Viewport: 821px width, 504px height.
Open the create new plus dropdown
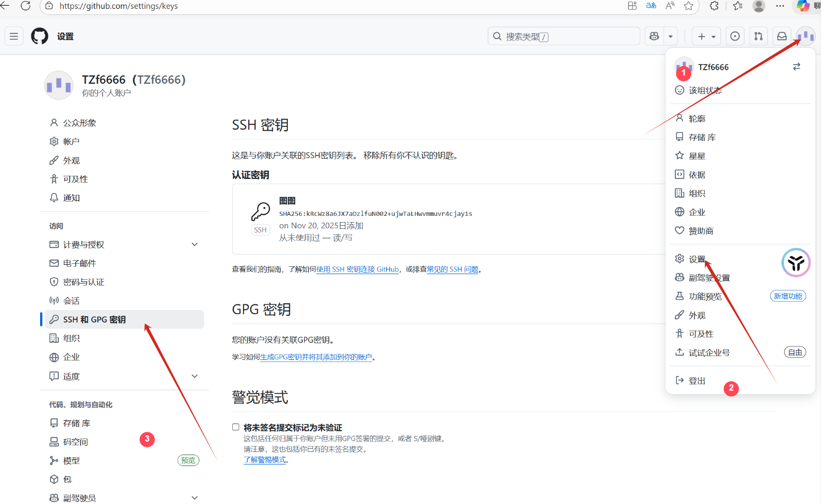[x=706, y=36]
